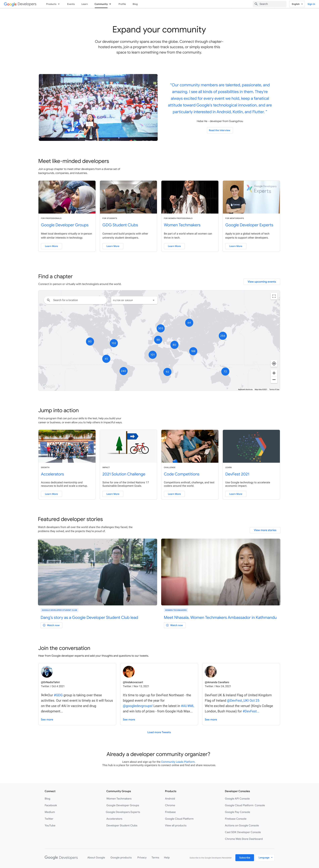Click Google Developers logo in footer
319x868 pixels.
point(61,857)
